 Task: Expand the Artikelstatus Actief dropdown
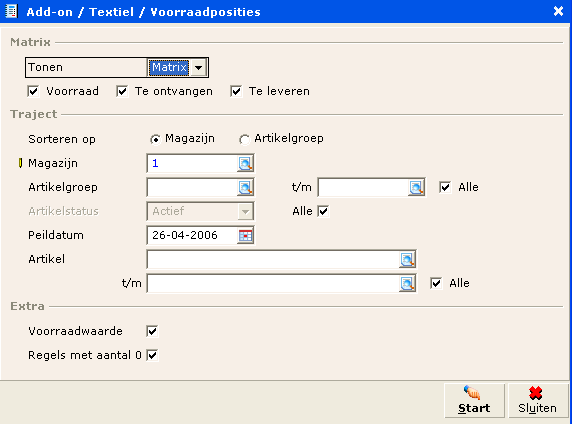click(x=246, y=212)
